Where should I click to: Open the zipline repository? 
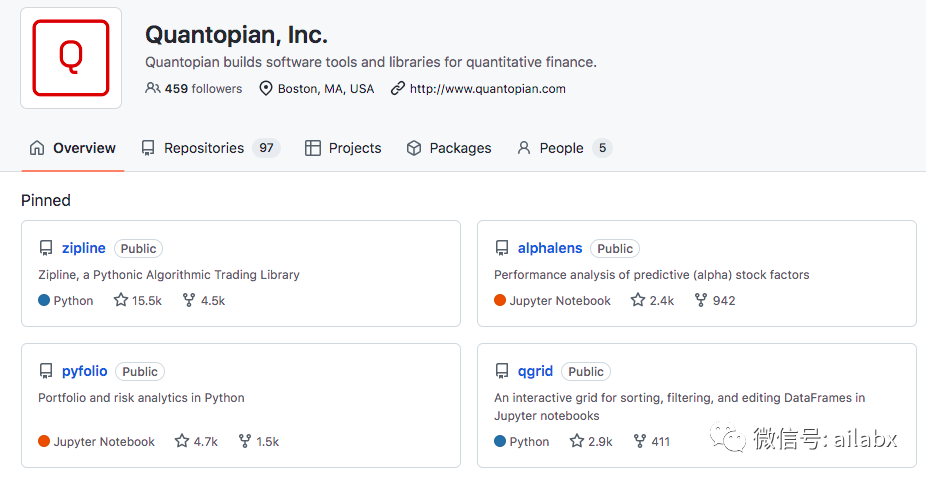84,248
